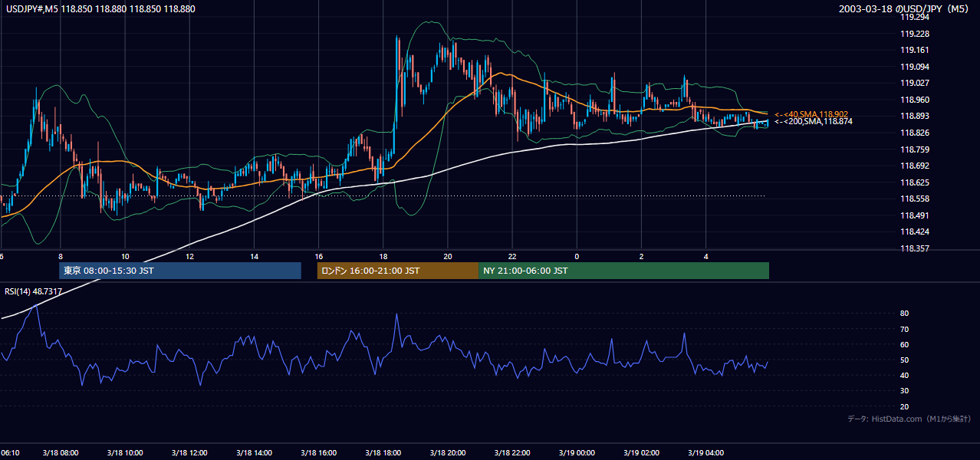This screenshot has height=460, width=980.
Task: Click RSI scale value 40
Action: (905, 375)
